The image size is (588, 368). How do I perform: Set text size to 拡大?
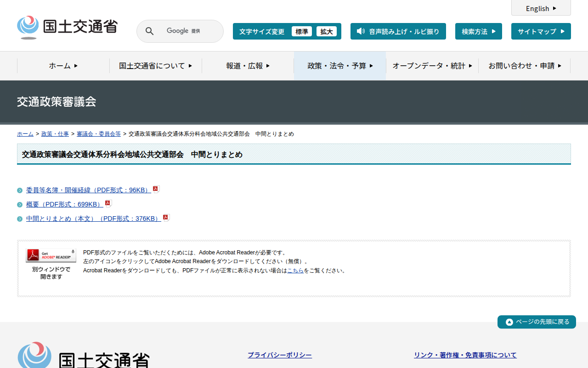[x=327, y=31]
